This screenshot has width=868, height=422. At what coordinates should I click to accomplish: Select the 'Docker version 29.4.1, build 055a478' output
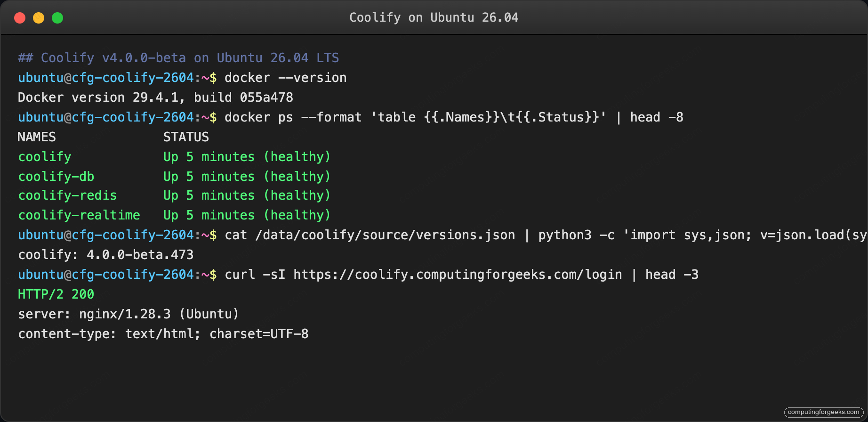[x=155, y=97]
